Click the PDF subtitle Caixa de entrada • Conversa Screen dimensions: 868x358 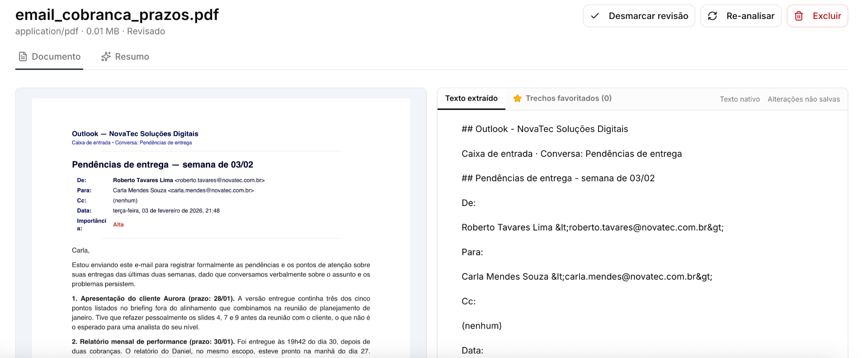pyautogui.click(x=132, y=143)
